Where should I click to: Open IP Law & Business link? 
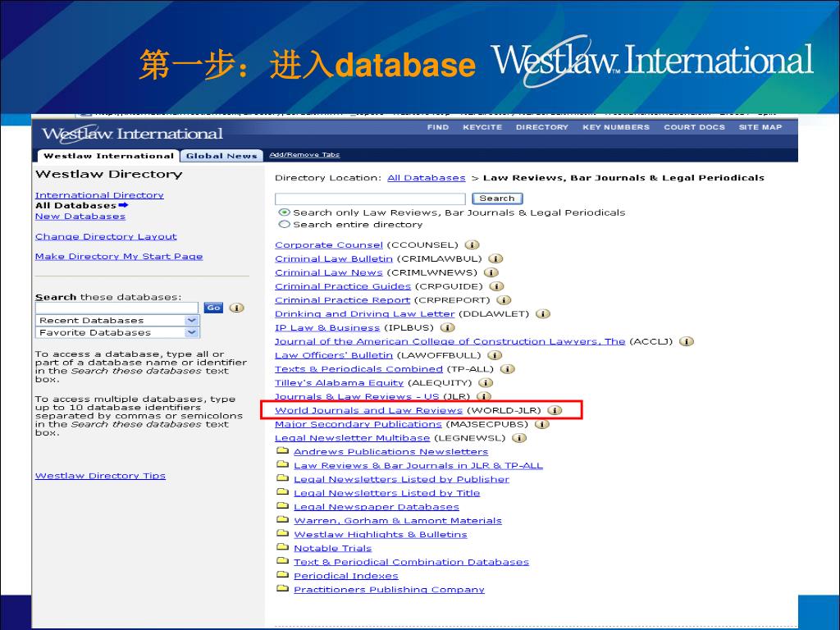click(x=327, y=328)
